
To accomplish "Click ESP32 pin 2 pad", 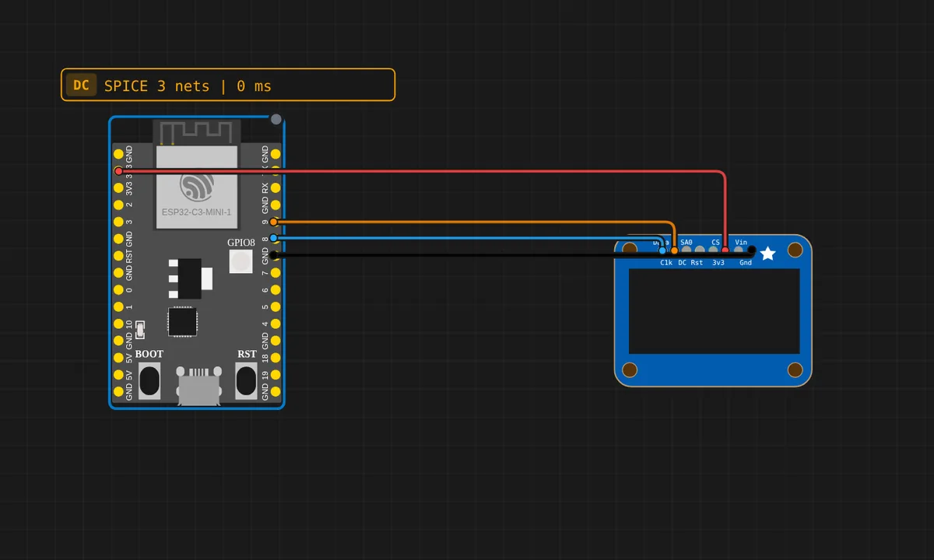I will click(118, 205).
